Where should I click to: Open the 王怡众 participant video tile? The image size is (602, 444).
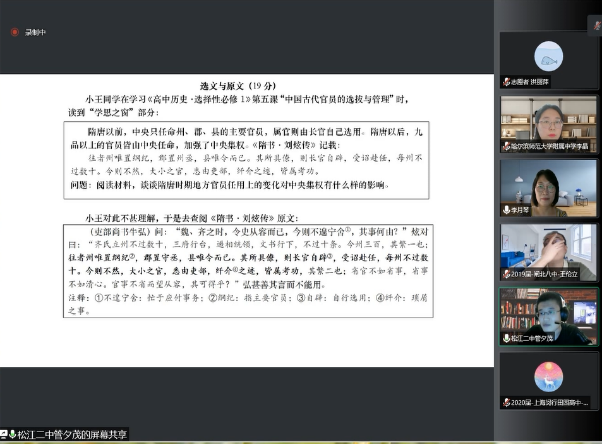548,250
